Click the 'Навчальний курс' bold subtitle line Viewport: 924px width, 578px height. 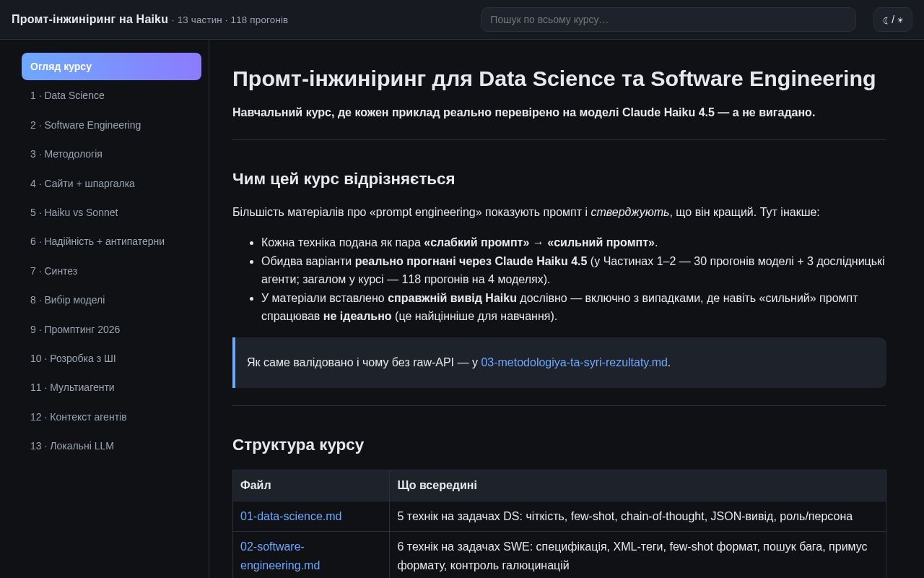[x=523, y=113]
